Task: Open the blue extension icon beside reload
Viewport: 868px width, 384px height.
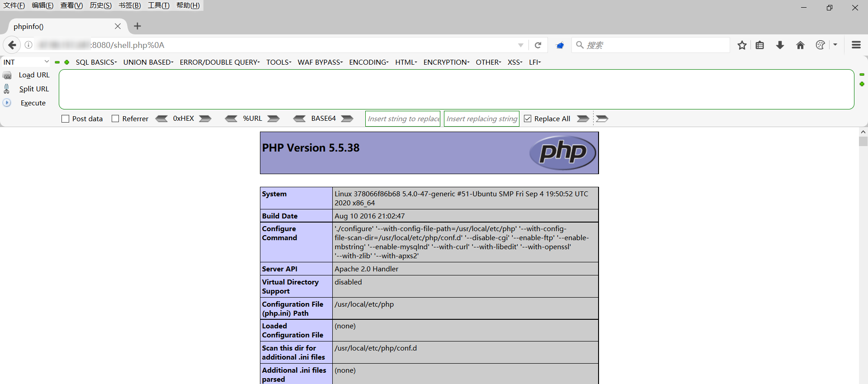Action: pos(560,45)
